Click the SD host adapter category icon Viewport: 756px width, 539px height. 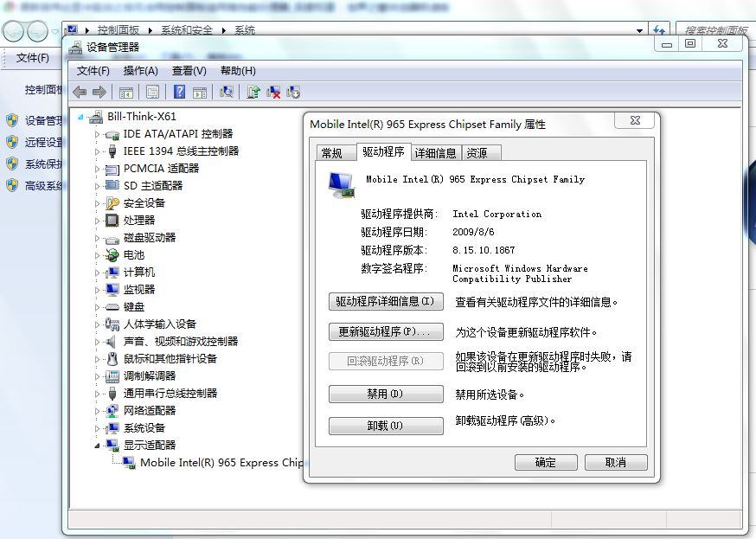[112, 186]
